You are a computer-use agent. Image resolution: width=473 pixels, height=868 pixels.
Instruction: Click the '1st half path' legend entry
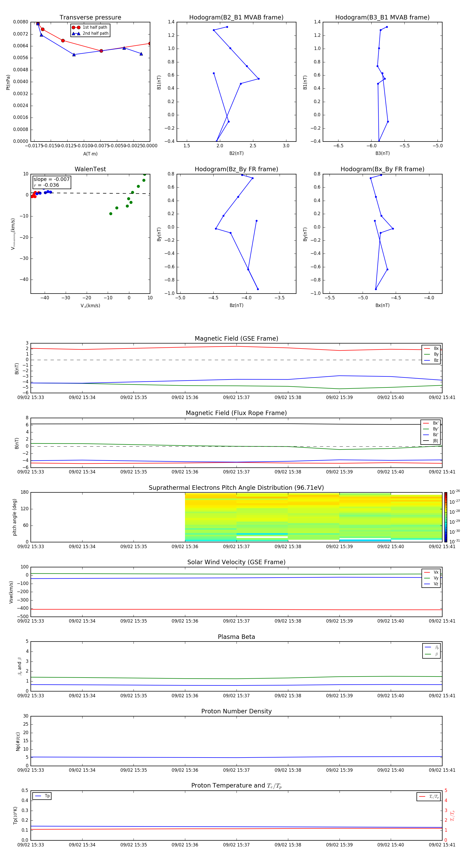(90, 27)
